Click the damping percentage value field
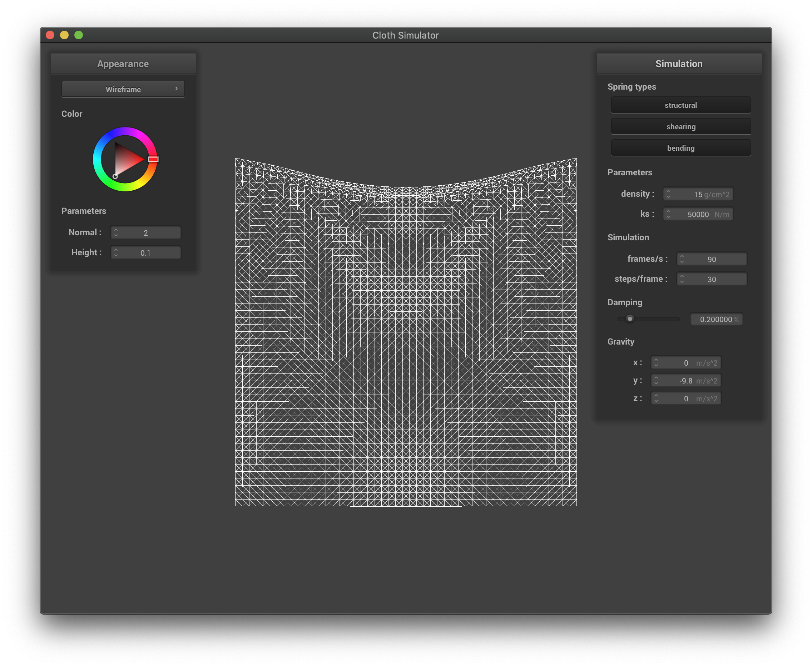Image resolution: width=812 pixels, height=667 pixels. [x=716, y=319]
